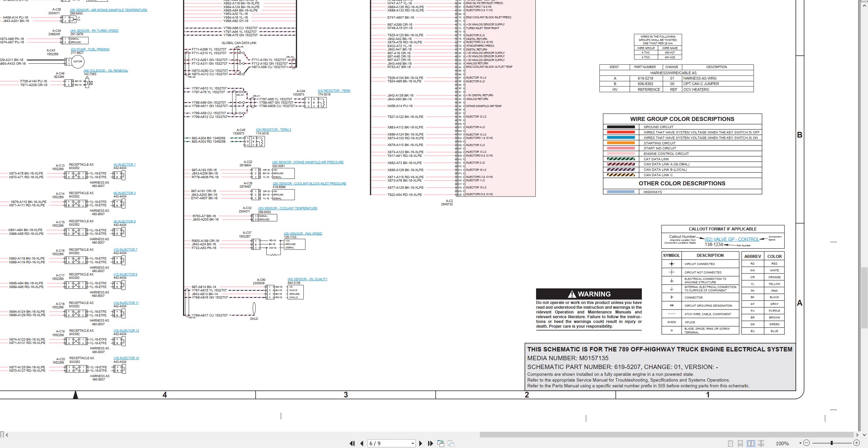Click 'CIRCUIT NOT CONNECTED' symbol description
This screenshot has width=868, height=448.
[703, 272]
